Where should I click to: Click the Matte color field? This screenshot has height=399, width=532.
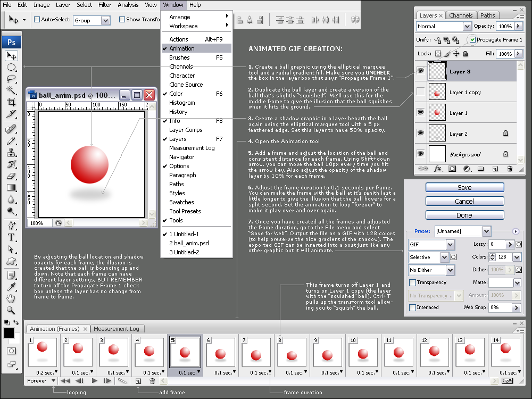tap(501, 282)
